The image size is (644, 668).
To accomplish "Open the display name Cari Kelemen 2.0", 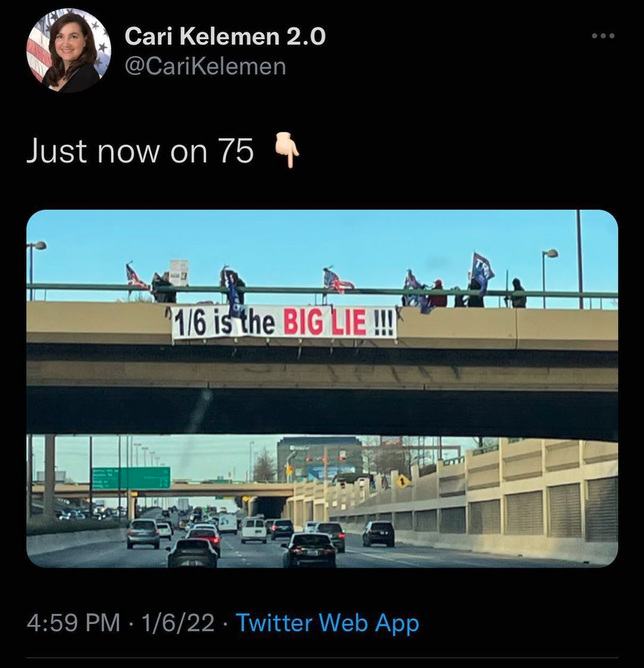I will (225, 37).
